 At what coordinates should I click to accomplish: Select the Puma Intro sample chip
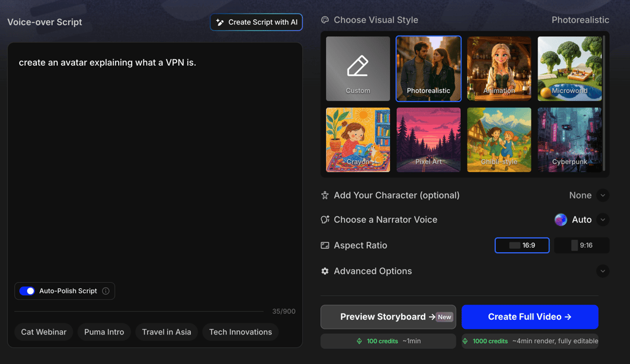[x=104, y=332]
